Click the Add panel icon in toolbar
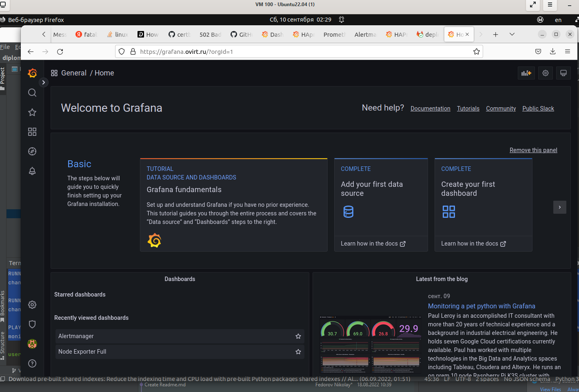 [526, 73]
